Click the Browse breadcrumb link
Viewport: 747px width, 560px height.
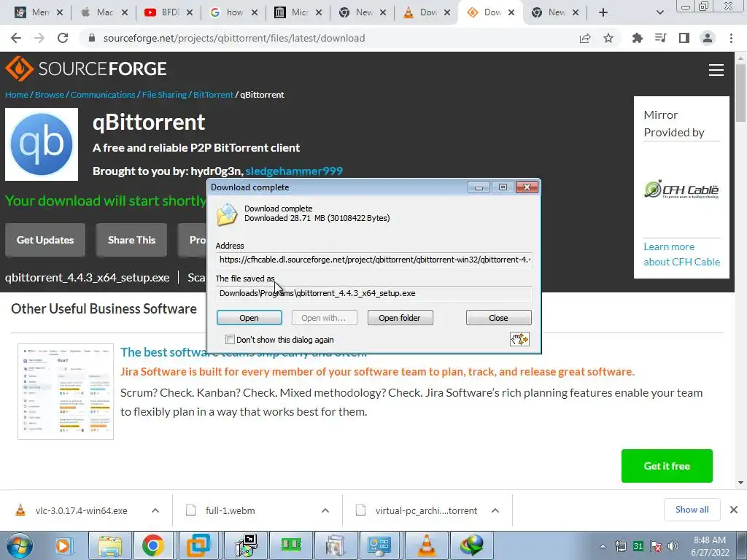pyautogui.click(x=49, y=95)
